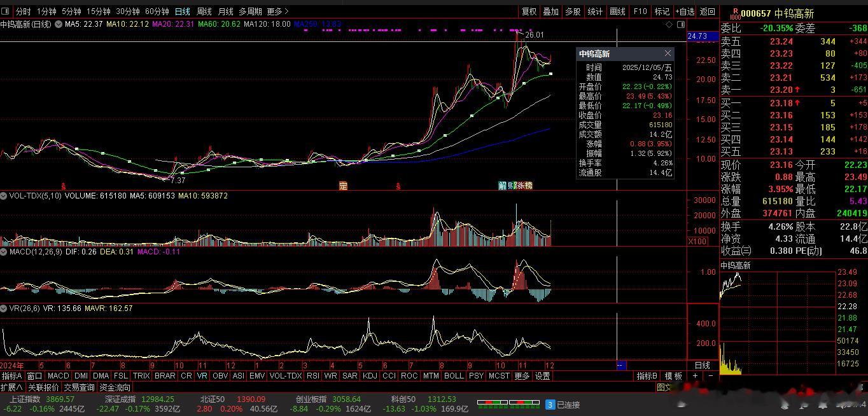Viewport: 868px width, 416px height.
Task: Click 上证指数 index in status bar
Action: [x=24, y=399]
